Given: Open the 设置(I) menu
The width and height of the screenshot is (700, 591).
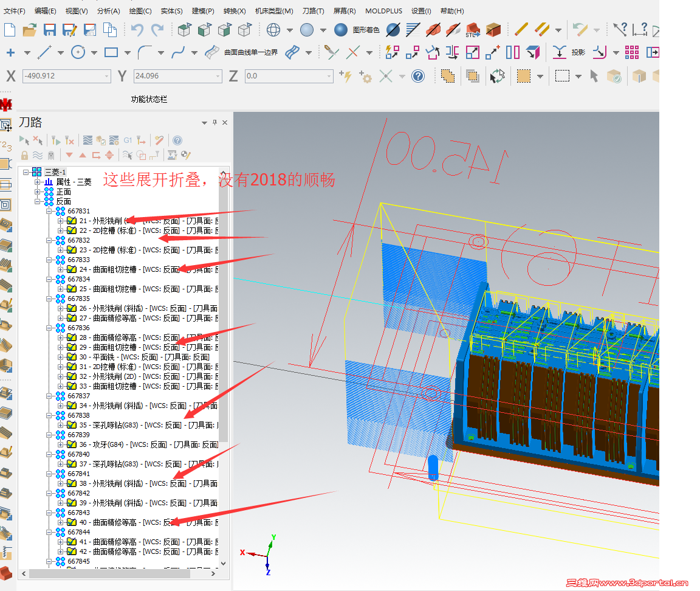Looking at the screenshot, I should [x=421, y=11].
